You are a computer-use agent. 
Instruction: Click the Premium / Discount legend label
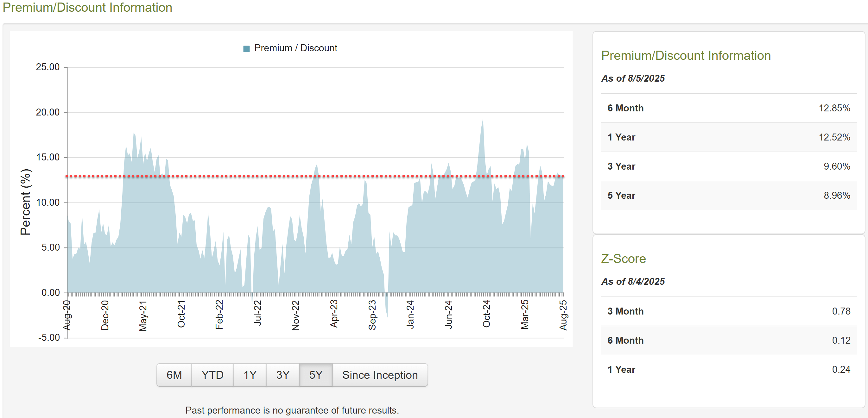(x=295, y=48)
